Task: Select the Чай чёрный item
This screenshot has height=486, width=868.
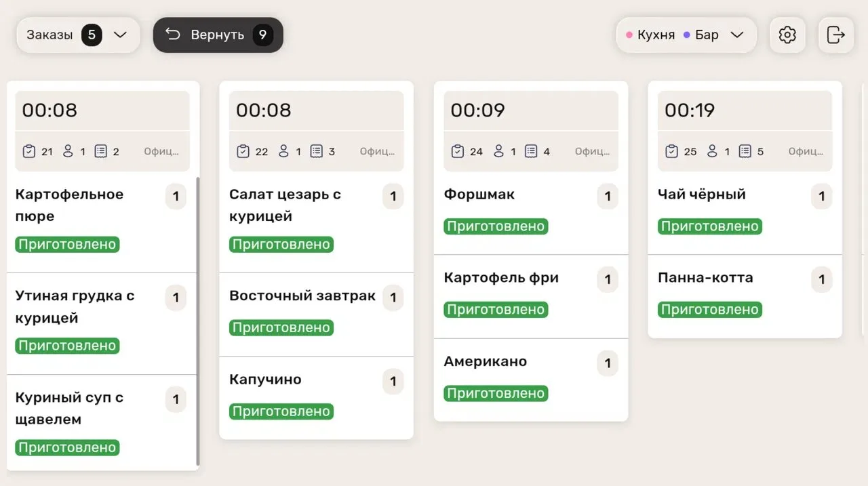Action: 745,214
